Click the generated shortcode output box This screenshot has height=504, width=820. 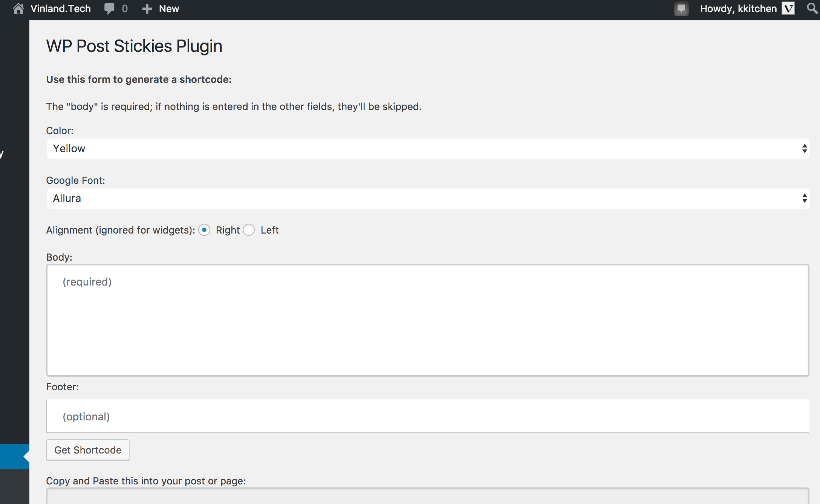(427, 496)
